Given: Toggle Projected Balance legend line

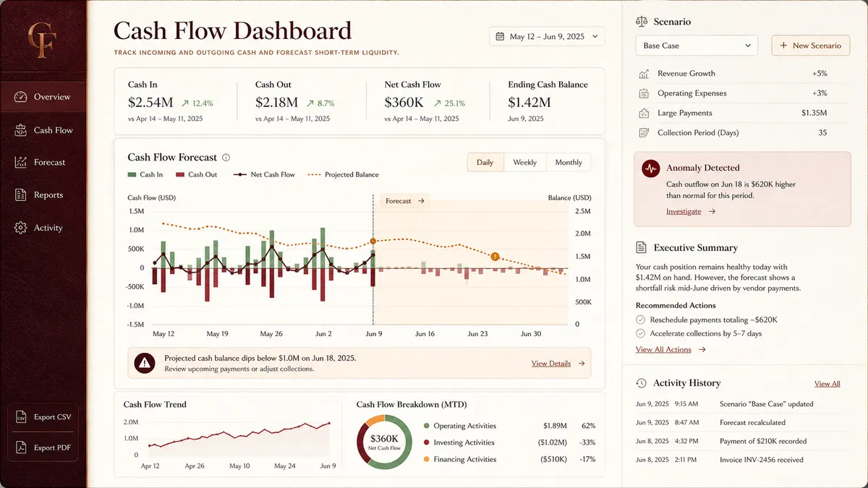Looking at the screenshot, I should pos(343,175).
